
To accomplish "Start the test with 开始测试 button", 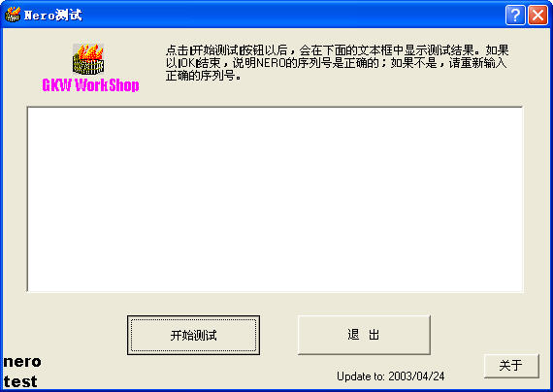I will tap(193, 335).
